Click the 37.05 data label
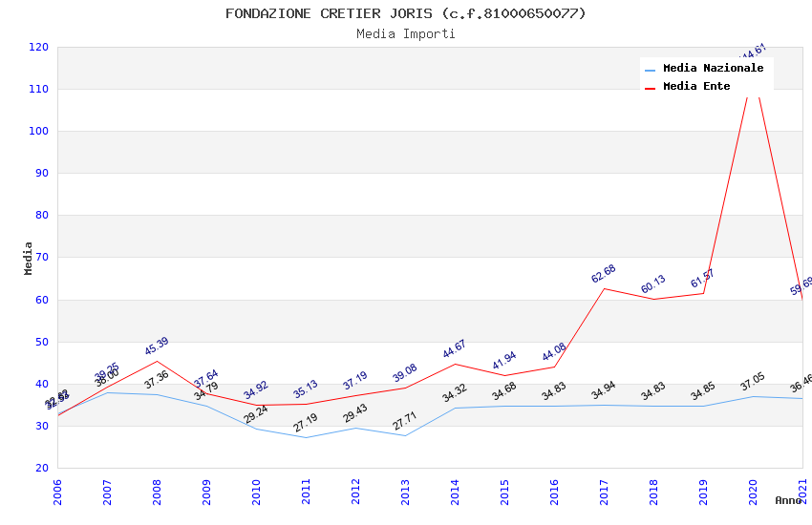 pos(753,382)
